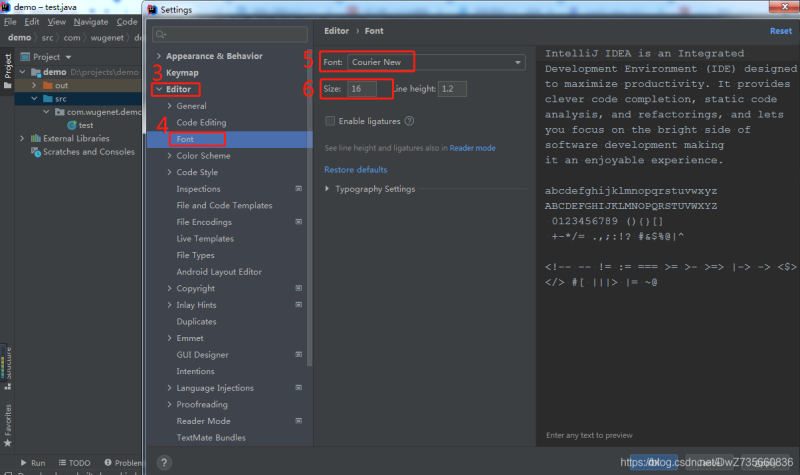Click the TODO list icon
The width and height of the screenshot is (800, 475).
point(62,463)
